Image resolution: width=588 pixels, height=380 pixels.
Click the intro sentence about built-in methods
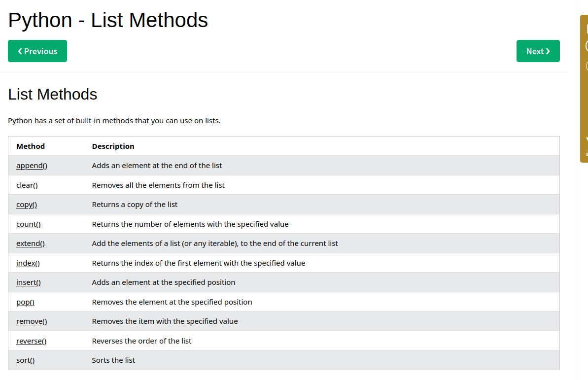114,121
